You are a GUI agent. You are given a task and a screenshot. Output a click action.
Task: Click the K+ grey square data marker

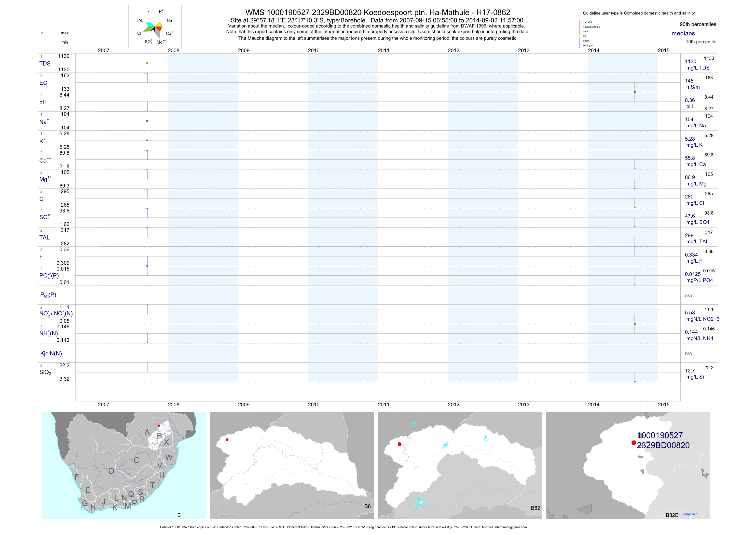click(147, 140)
